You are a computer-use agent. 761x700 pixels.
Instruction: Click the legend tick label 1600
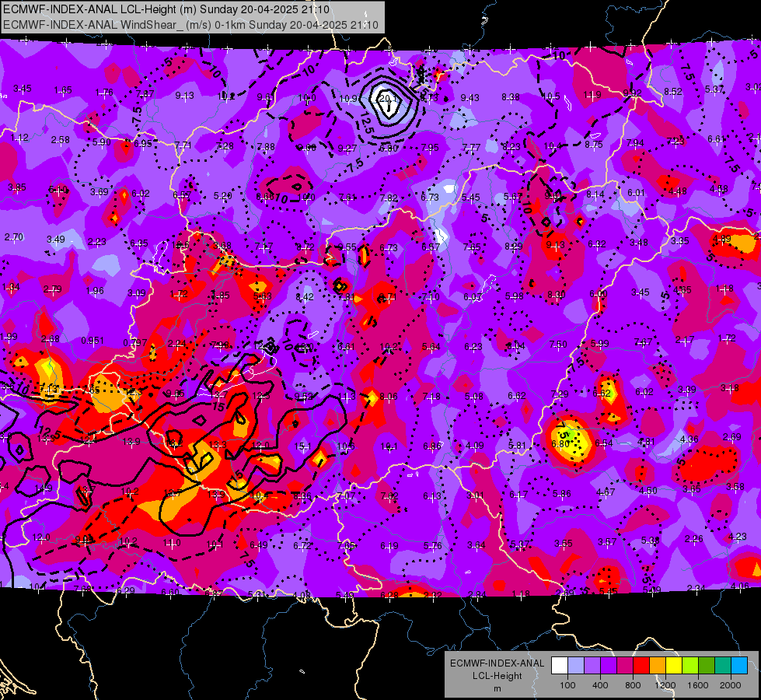(698, 685)
